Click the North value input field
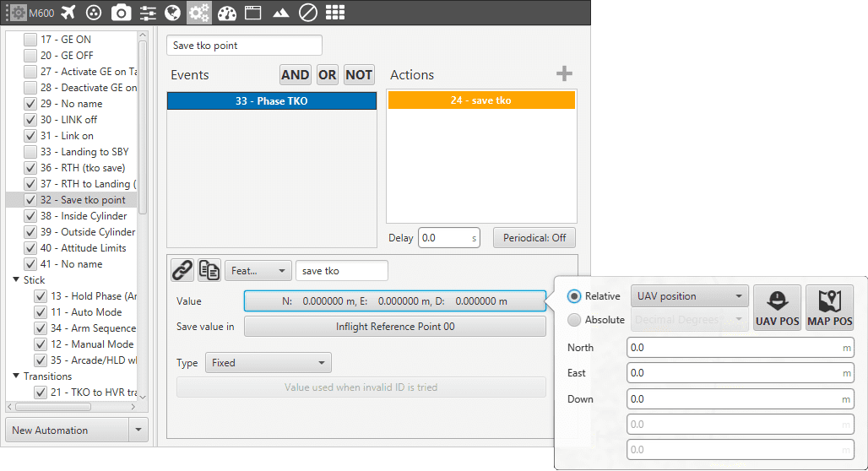Viewport: 868px width, 471px height. coord(741,348)
